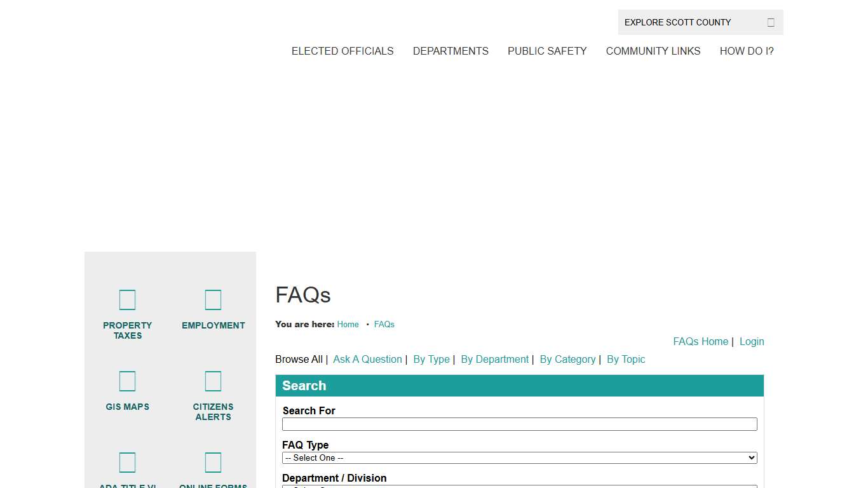Click the Ask A Question link
868x488 pixels.
[367, 359]
